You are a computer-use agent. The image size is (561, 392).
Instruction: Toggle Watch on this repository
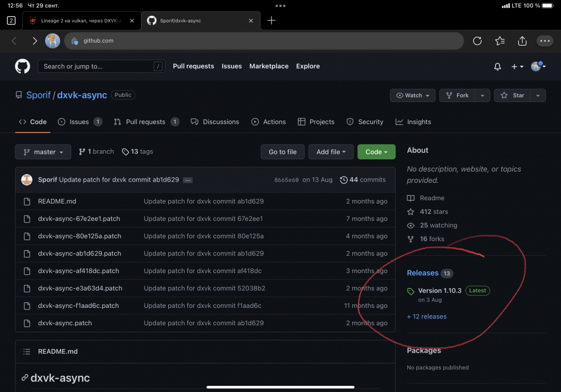pos(413,95)
